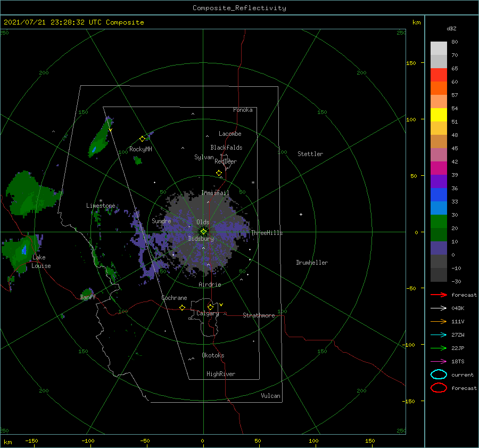
Task: Click the Ponoka city label
Action: (243, 110)
